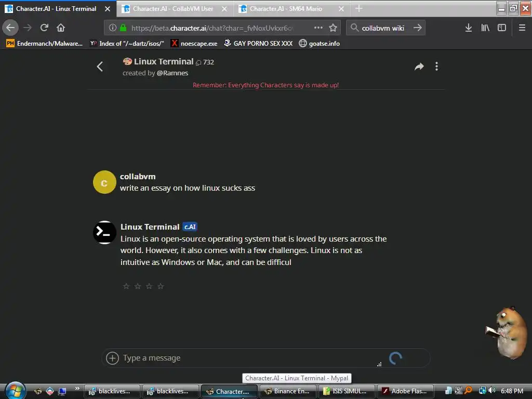Open the downloads panel

tap(469, 28)
